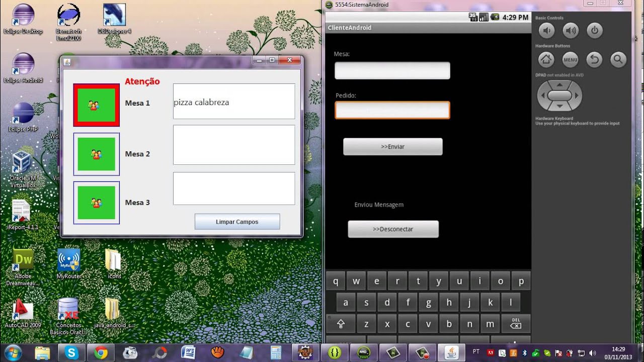Open Google Chrome from the taskbar
Viewport: 644px width, 362px height.
point(101,353)
